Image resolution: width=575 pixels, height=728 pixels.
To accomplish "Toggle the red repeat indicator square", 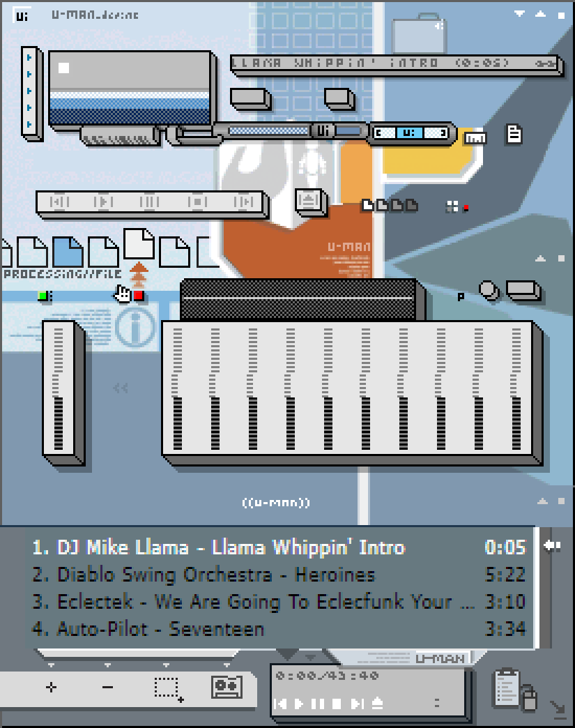I will pyautogui.click(x=137, y=296).
